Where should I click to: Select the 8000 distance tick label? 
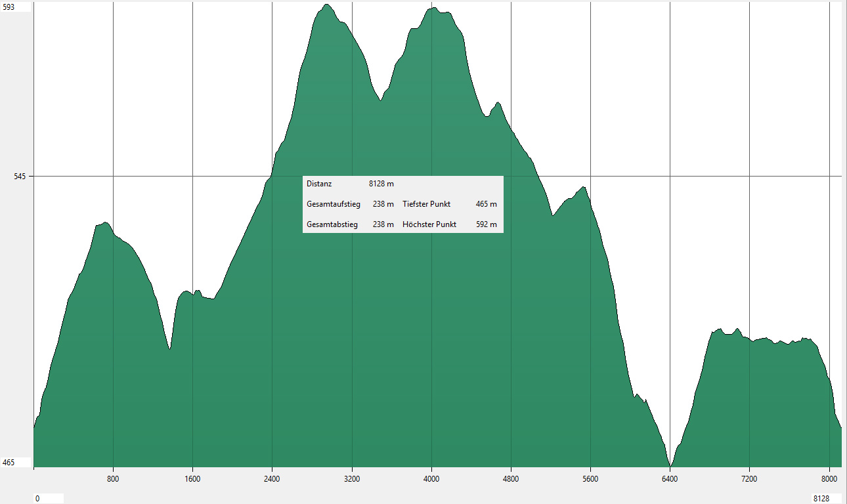coord(829,478)
